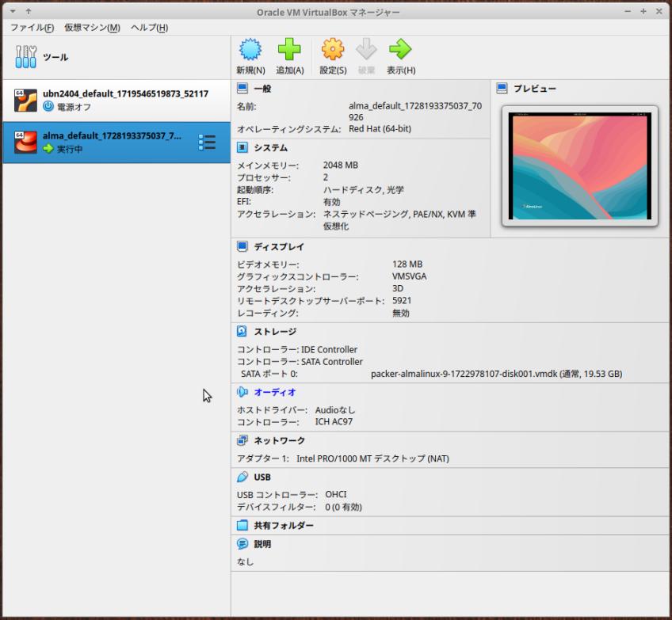Viewport: 672px width, 620px height.
Task: Click the プレビュー monitor icon
Action: pos(502,88)
